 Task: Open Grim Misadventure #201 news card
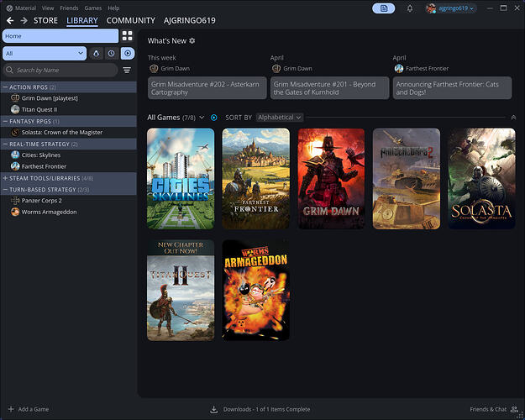click(330, 88)
